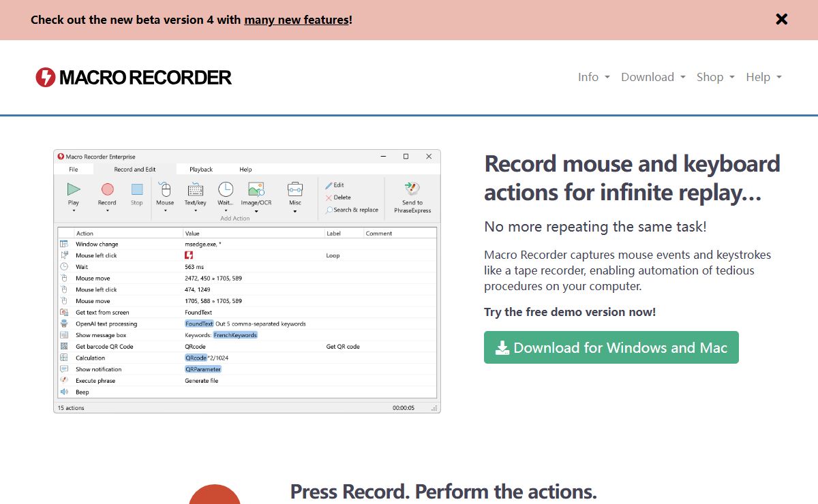
Task: Switch to the Record and Edit tab
Action: pyautogui.click(x=135, y=170)
